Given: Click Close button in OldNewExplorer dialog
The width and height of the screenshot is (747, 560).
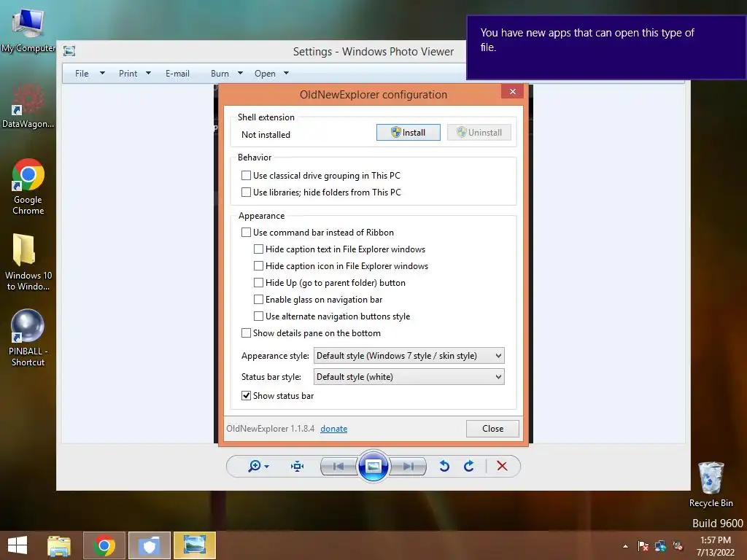Looking at the screenshot, I should [492, 429].
